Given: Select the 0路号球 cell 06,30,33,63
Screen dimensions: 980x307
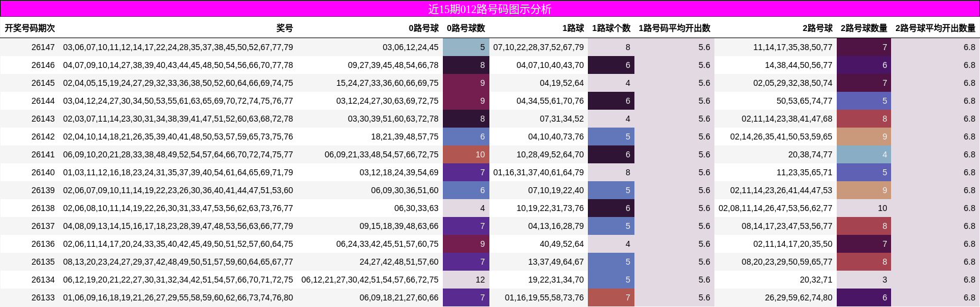Looking at the screenshot, I should click(416, 208).
